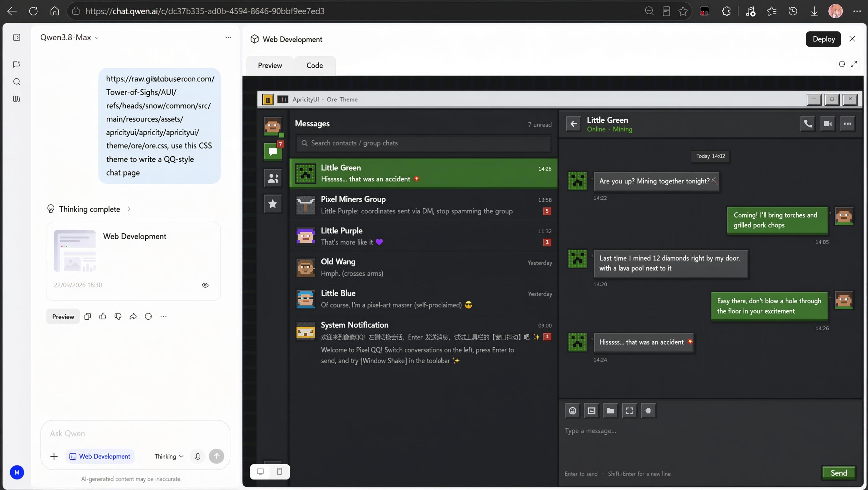Screen dimensions: 868x490
Task: Click the image icon in chat toolbar
Action: coord(591,411)
